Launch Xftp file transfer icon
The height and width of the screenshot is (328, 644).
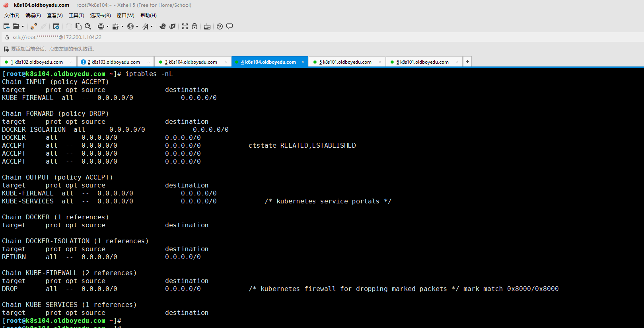pyautogui.click(x=172, y=26)
